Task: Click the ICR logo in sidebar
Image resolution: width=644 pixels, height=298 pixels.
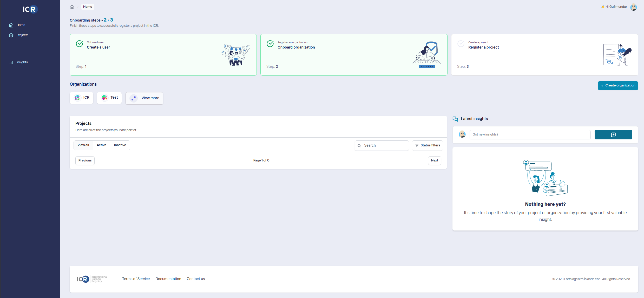Action: click(x=30, y=9)
